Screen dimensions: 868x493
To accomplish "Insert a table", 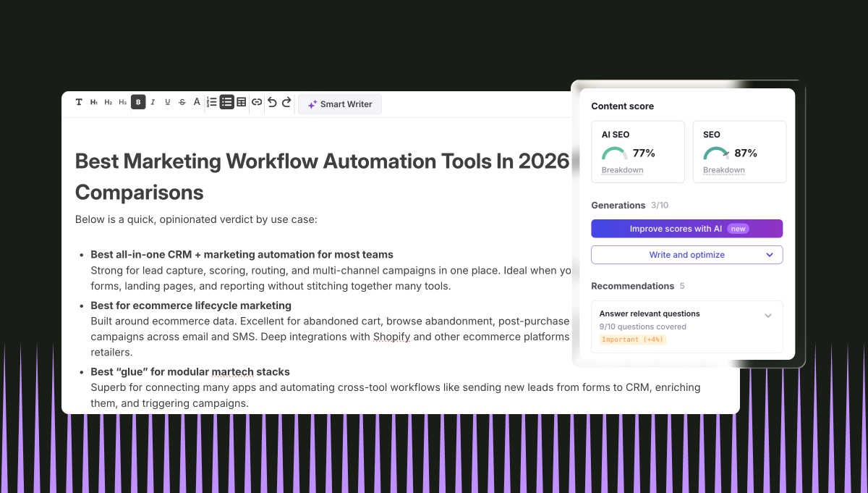I will click(242, 103).
